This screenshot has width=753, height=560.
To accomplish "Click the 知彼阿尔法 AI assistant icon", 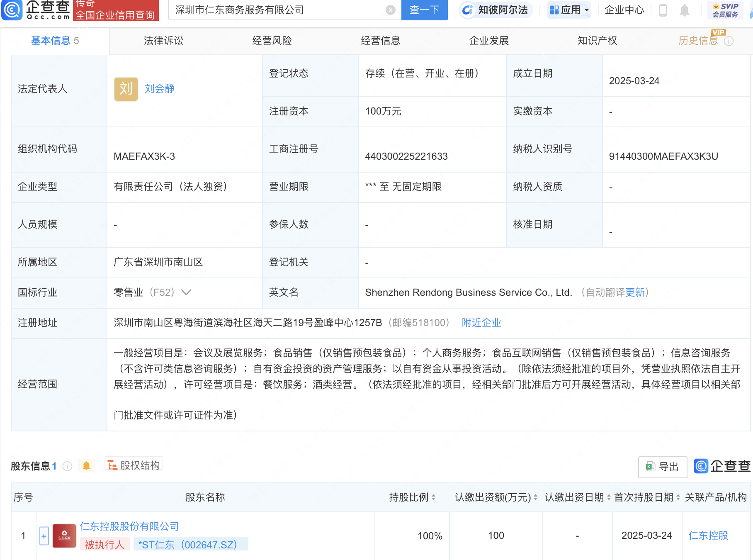I will pyautogui.click(x=467, y=10).
